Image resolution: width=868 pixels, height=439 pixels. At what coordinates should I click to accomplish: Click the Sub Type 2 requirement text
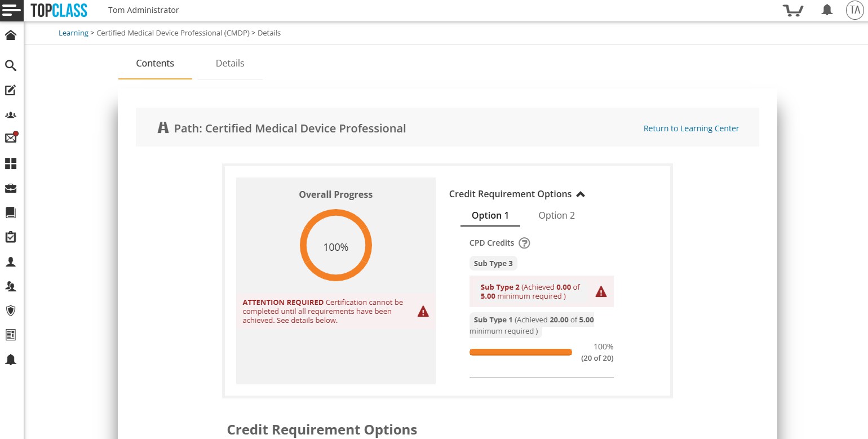(x=530, y=291)
